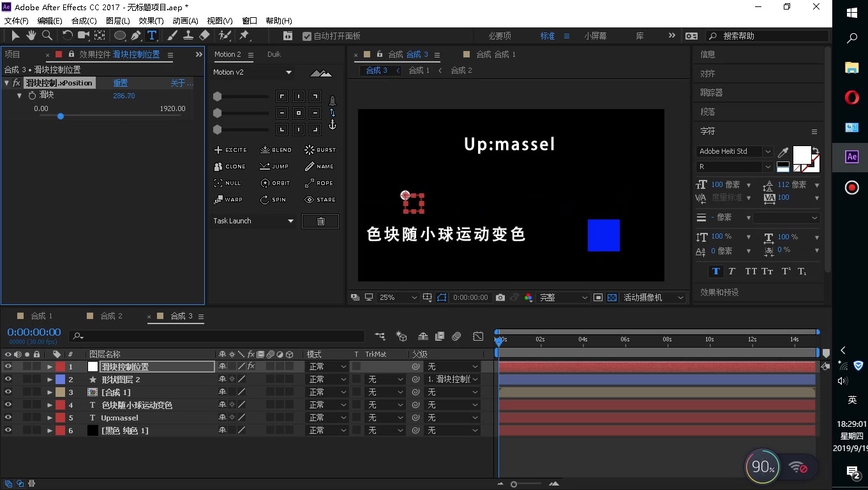
Task: Take a snapshot with the camera icon
Action: click(500, 297)
